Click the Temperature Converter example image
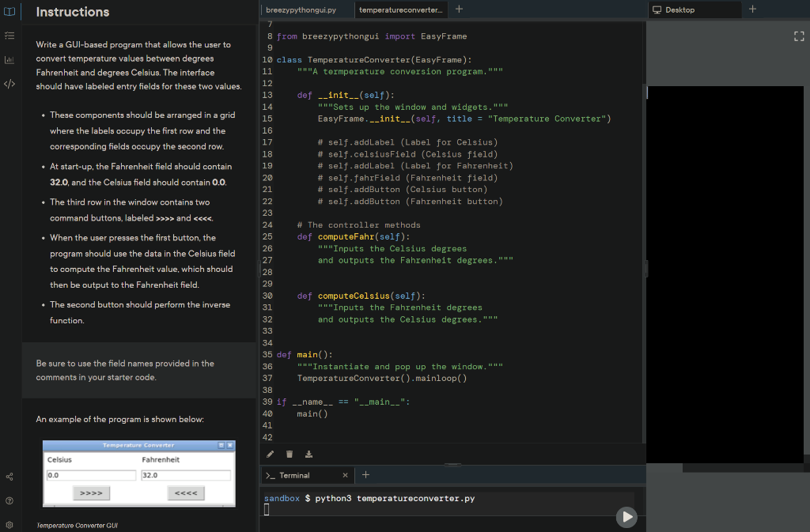The width and height of the screenshot is (810, 532). (x=138, y=474)
